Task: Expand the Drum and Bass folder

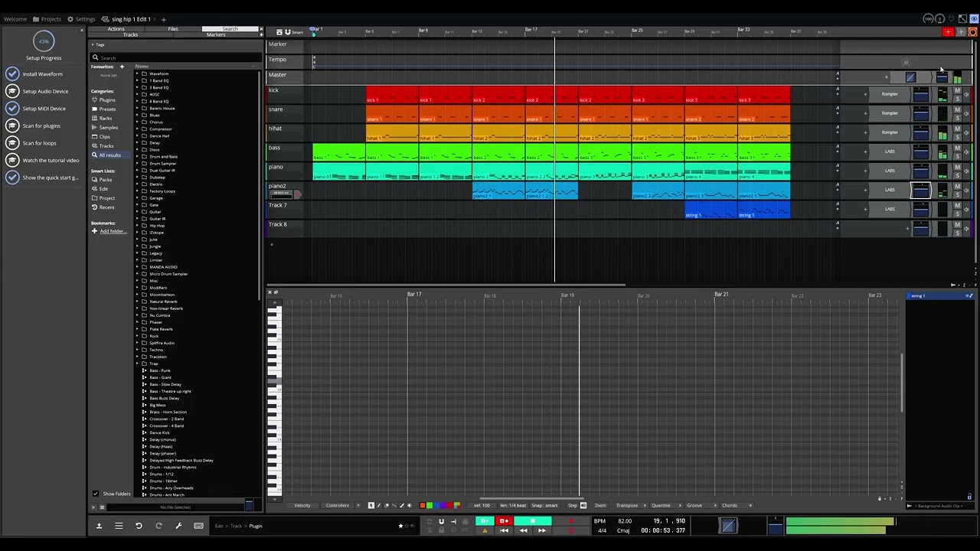Action: 138,156
